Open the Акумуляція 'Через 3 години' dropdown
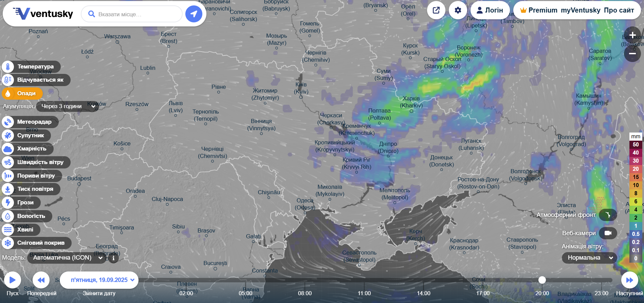Viewport: 644px width, 303px height. [68, 106]
